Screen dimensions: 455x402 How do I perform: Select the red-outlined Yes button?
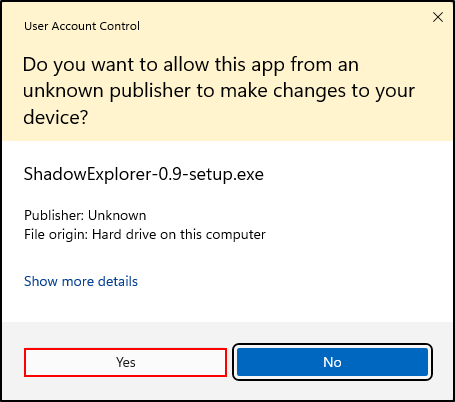125,362
